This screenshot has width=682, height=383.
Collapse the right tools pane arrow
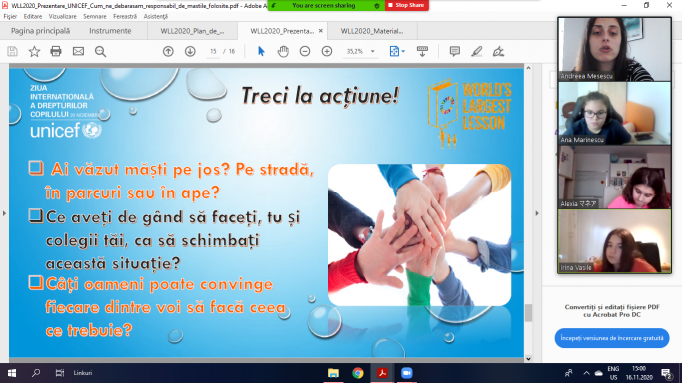(x=537, y=213)
